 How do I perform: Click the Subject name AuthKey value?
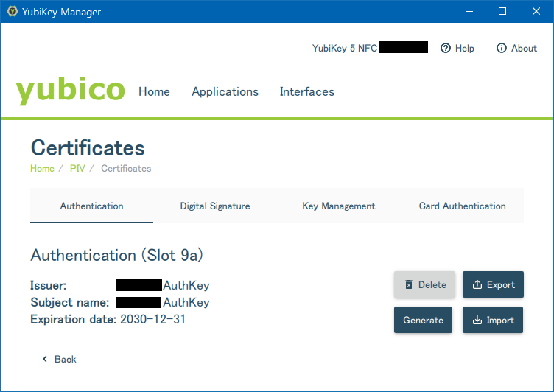click(186, 302)
